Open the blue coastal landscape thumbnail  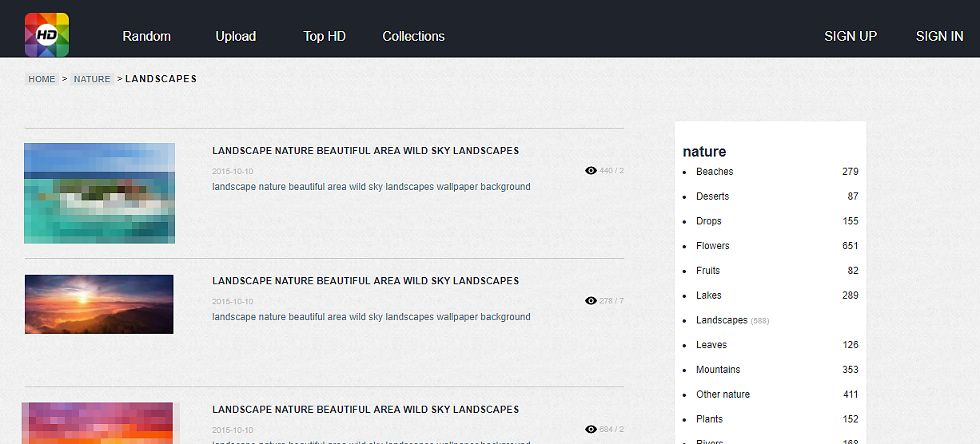99,193
